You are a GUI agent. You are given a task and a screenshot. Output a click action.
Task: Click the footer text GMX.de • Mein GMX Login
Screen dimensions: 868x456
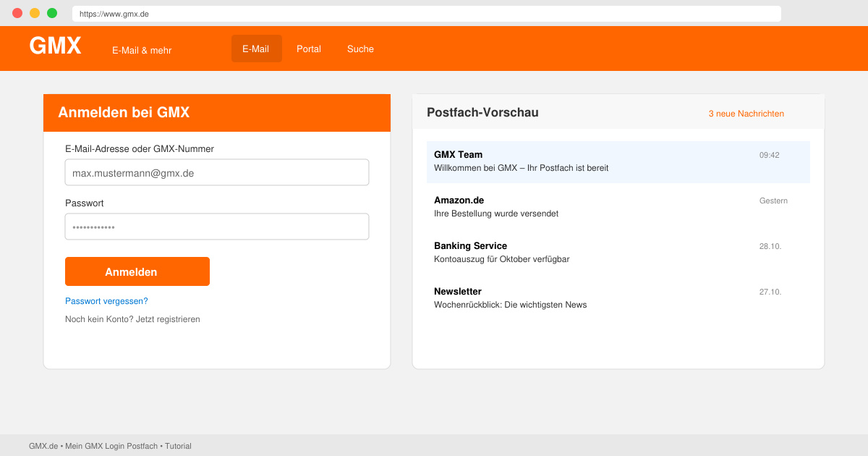[110, 446]
